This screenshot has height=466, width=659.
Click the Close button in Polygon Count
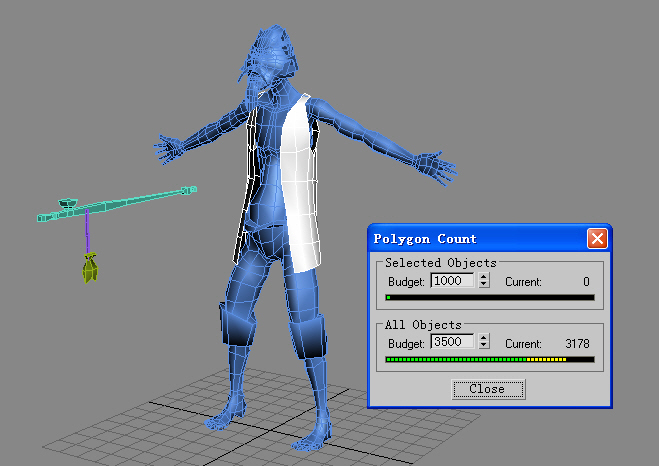pyautogui.click(x=487, y=389)
